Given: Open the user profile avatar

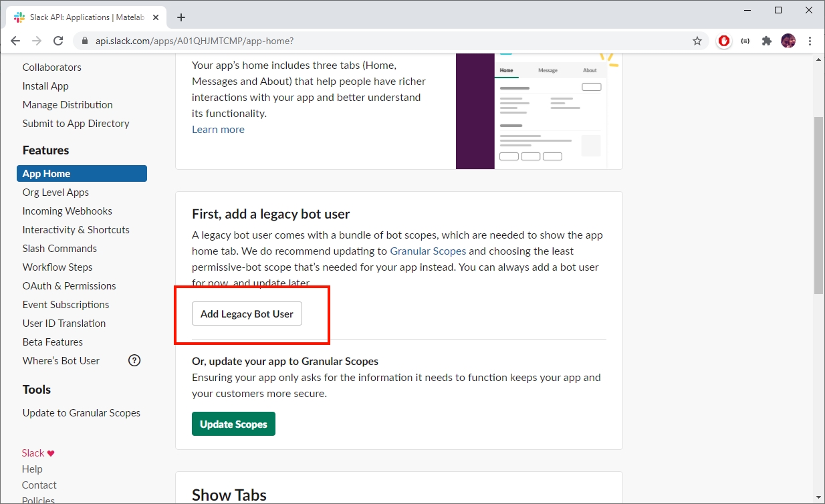Looking at the screenshot, I should click(788, 41).
